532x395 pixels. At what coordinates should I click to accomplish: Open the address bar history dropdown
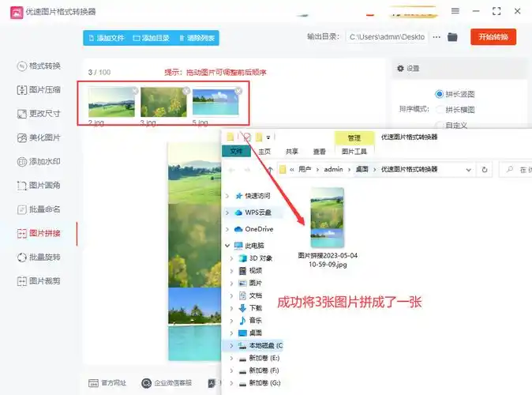[469, 170]
